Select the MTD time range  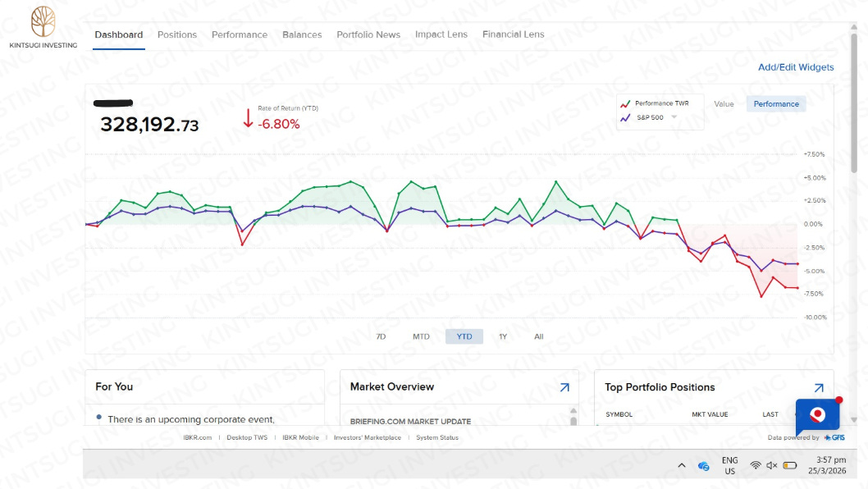point(421,336)
